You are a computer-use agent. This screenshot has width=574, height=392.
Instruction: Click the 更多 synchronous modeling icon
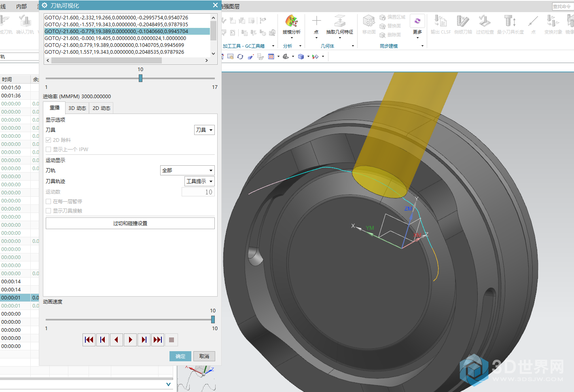pyautogui.click(x=417, y=21)
